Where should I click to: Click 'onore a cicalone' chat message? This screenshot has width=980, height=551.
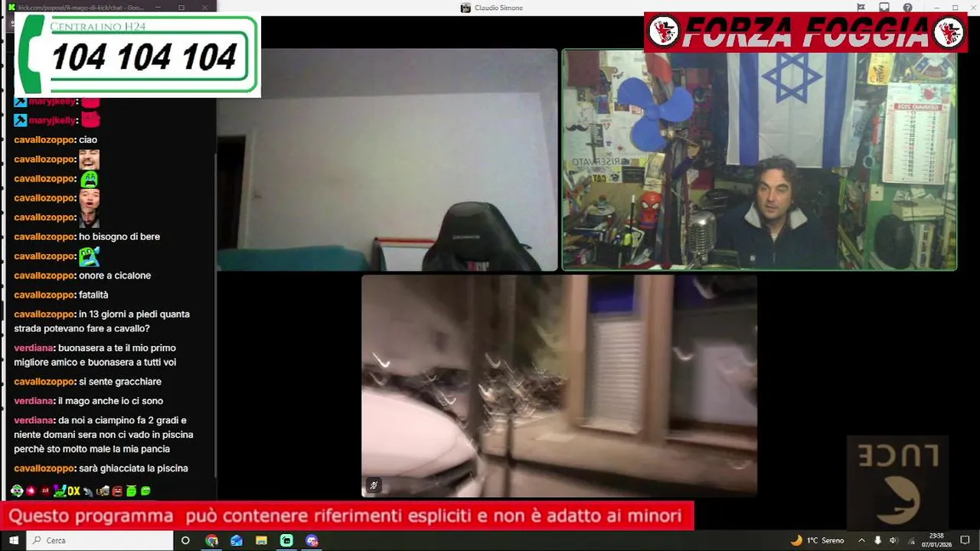tap(115, 275)
